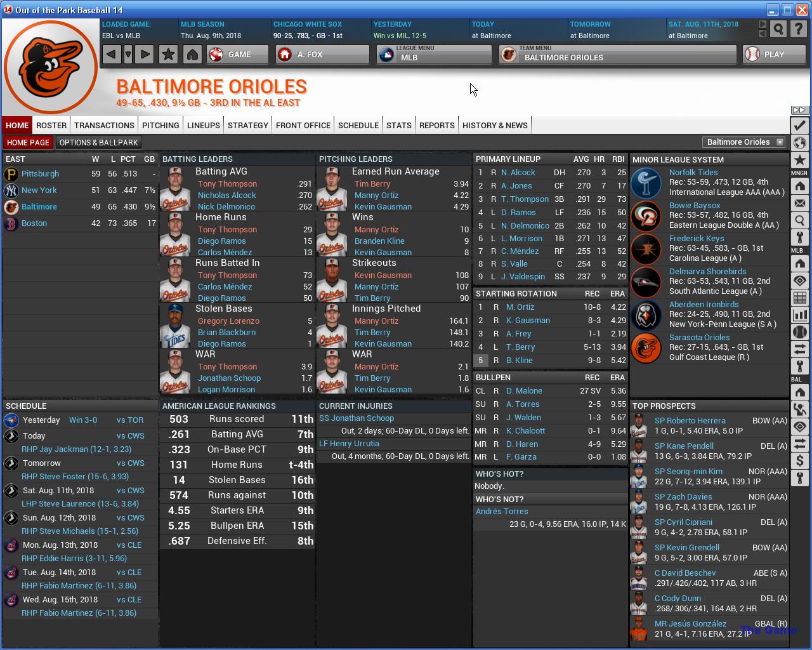Open the League Menu MLB dropdown
This screenshot has height=650, width=812.
coord(434,54)
